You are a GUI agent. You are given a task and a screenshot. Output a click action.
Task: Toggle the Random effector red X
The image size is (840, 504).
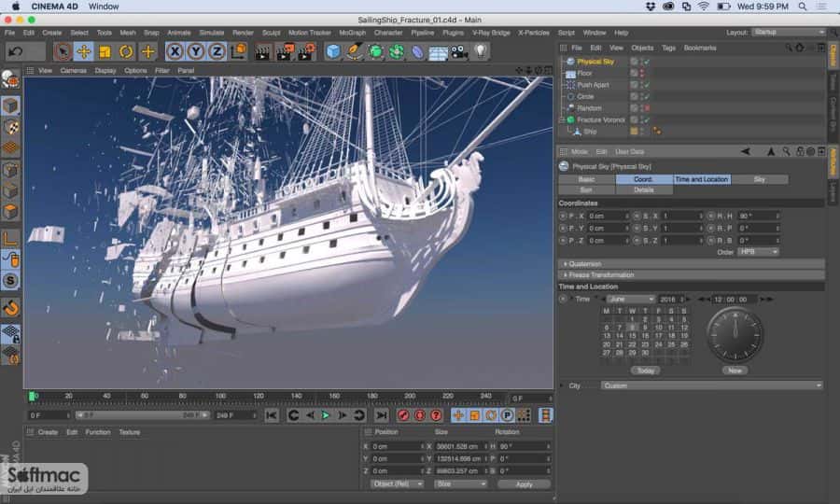(647, 108)
